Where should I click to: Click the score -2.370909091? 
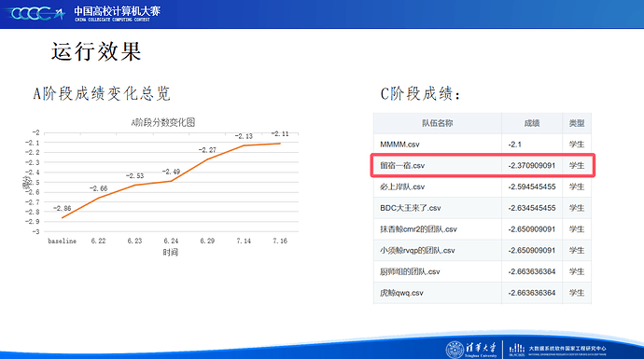click(532, 166)
